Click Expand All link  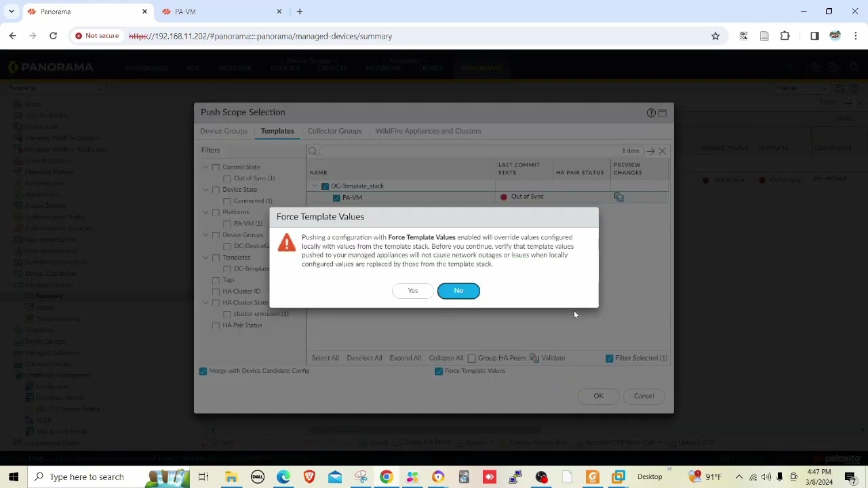coord(405,358)
